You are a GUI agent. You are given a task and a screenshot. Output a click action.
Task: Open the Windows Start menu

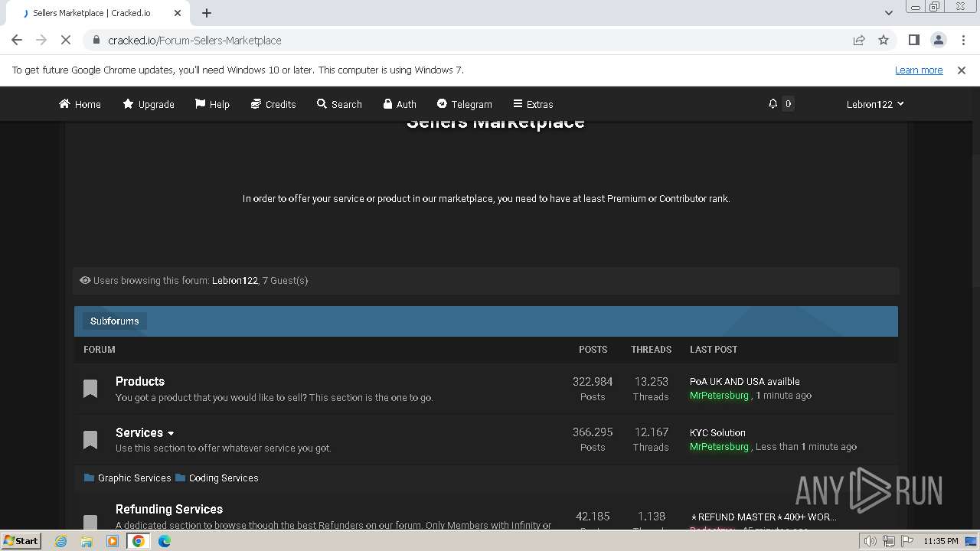(x=21, y=540)
